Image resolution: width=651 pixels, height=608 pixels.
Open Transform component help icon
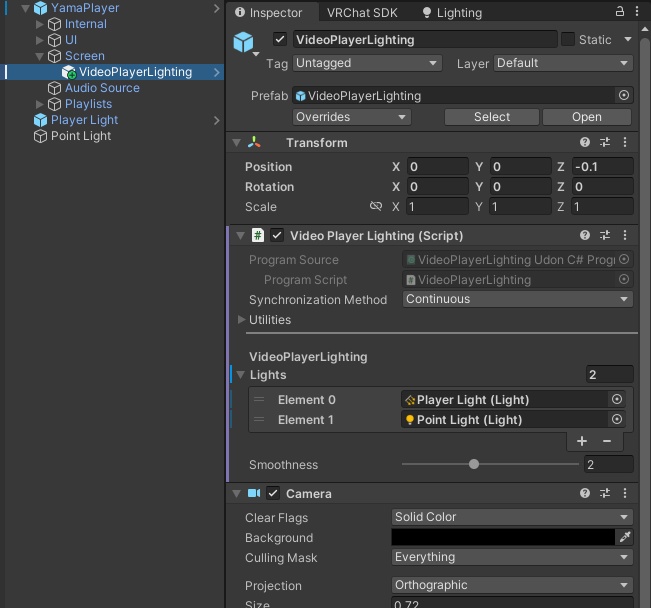point(585,142)
